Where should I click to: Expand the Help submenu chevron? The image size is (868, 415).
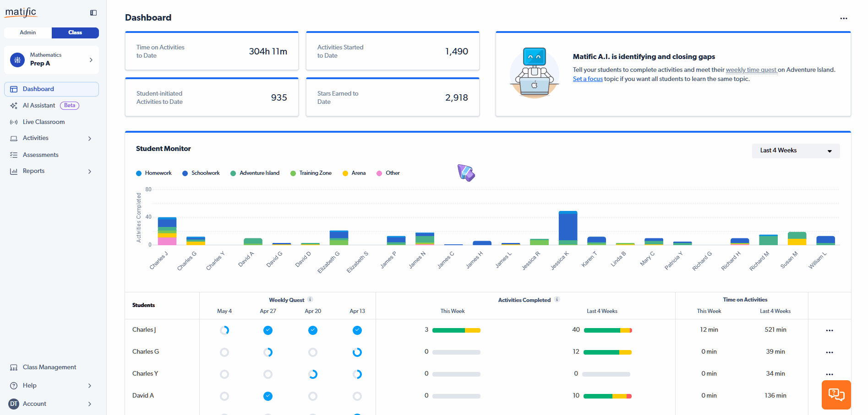point(90,386)
